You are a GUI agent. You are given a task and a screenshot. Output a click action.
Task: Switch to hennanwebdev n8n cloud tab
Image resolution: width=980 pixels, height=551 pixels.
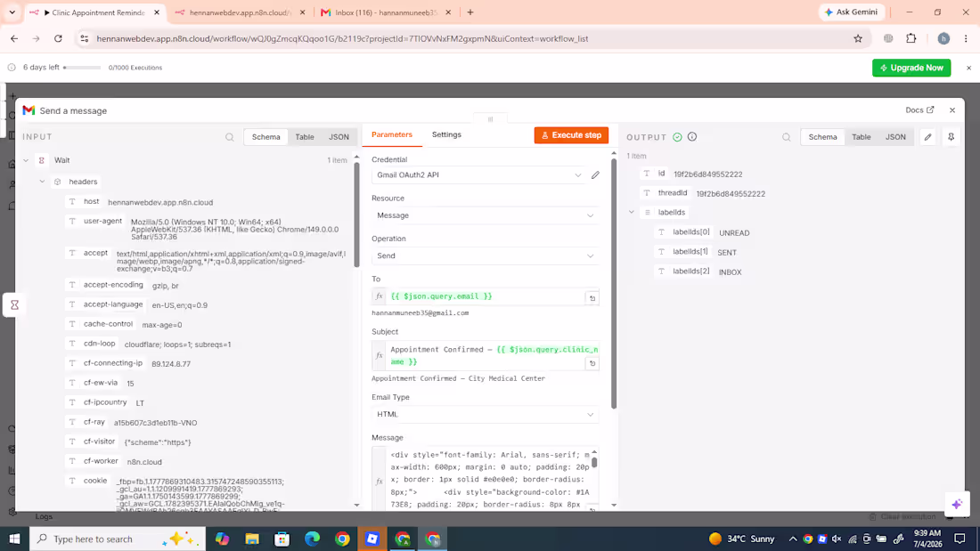pyautogui.click(x=240, y=12)
